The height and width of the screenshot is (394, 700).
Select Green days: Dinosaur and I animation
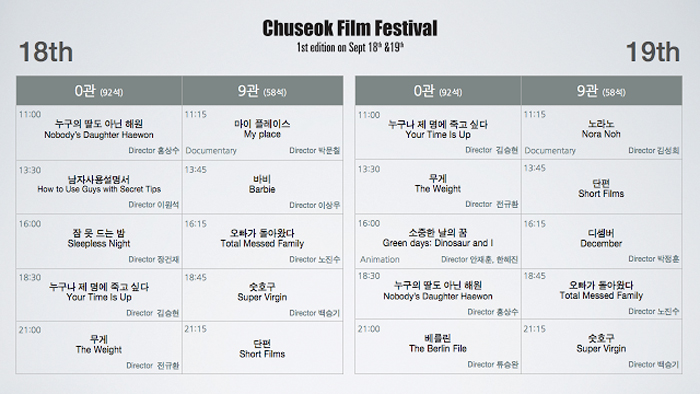(438, 241)
